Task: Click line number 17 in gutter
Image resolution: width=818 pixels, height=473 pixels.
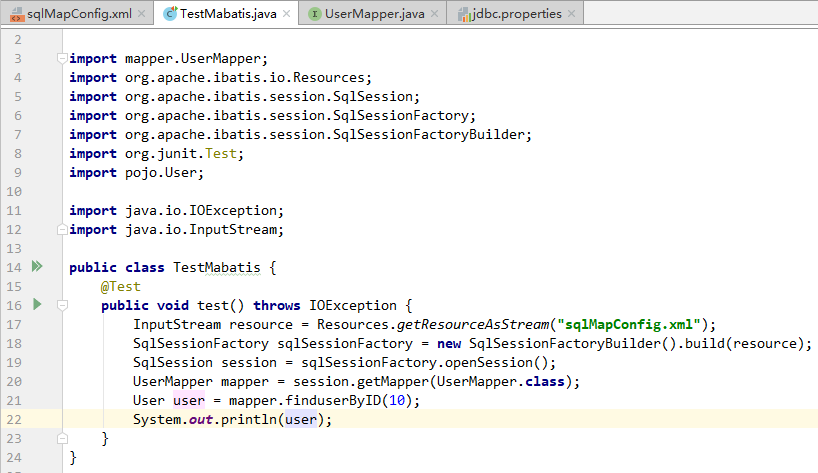Action: pyautogui.click(x=14, y=324)
